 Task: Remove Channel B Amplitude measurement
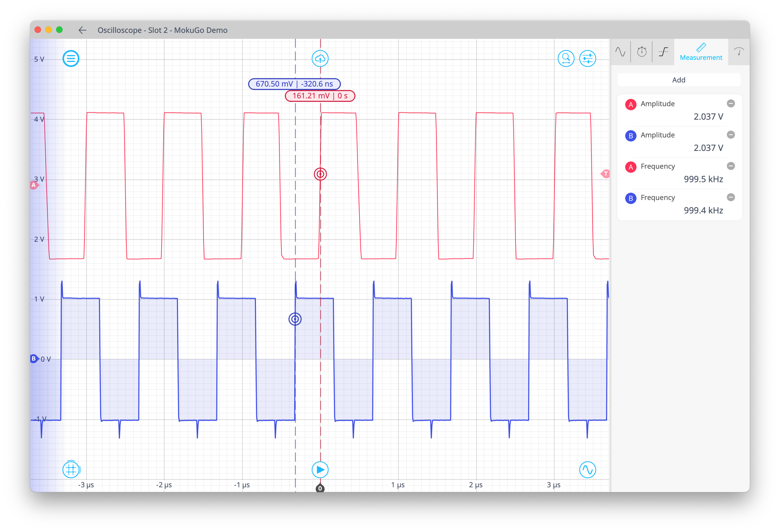[731, 134]
